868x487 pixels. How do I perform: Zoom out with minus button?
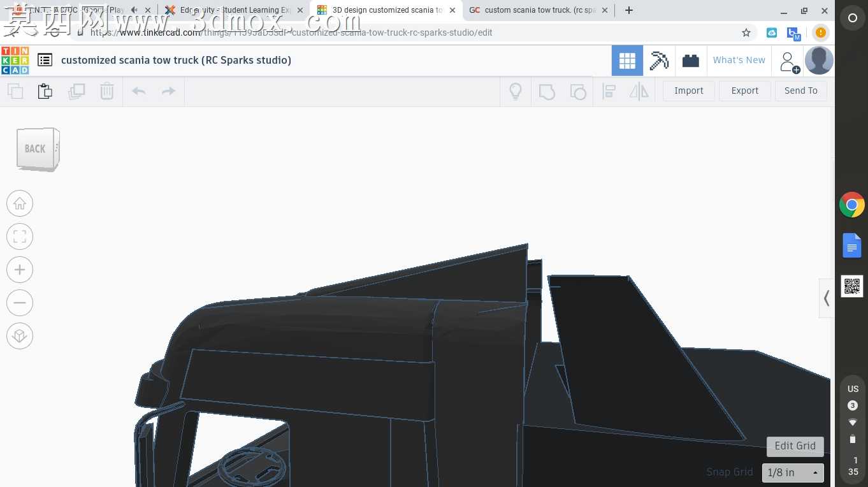click(x=20, y=303)
